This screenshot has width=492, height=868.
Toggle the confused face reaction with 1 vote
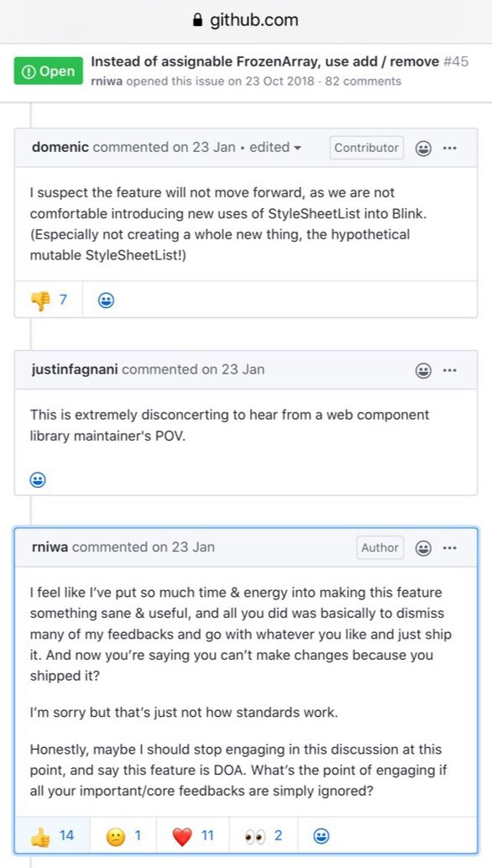click(123, 835)
